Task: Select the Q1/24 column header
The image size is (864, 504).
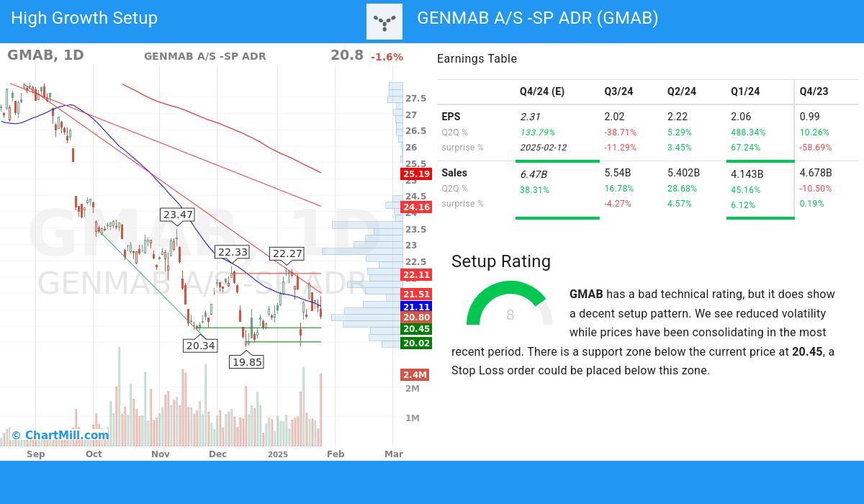Action: (x=745, y=91)
